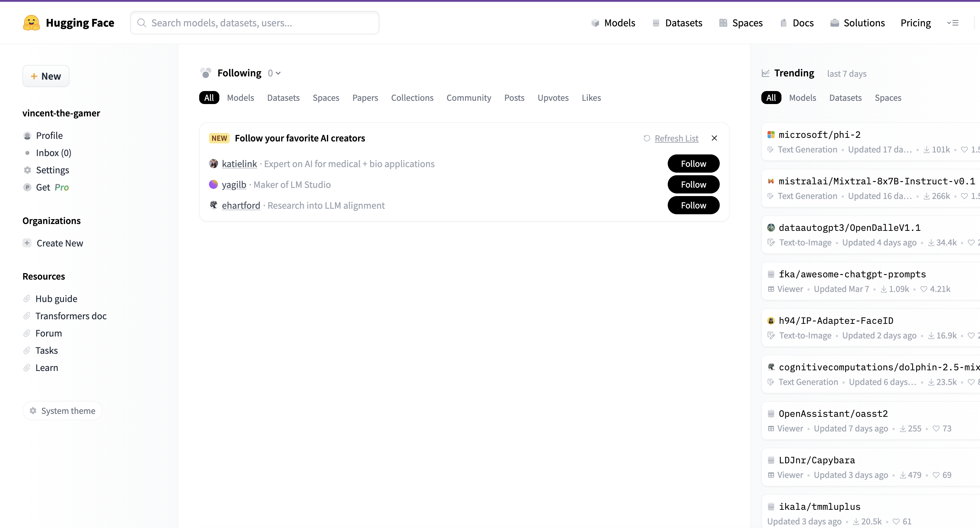Image resolution: width=980 pixels, height=528 pixels.
Task: Click the Following feed icon
Action: click(205, 73)
